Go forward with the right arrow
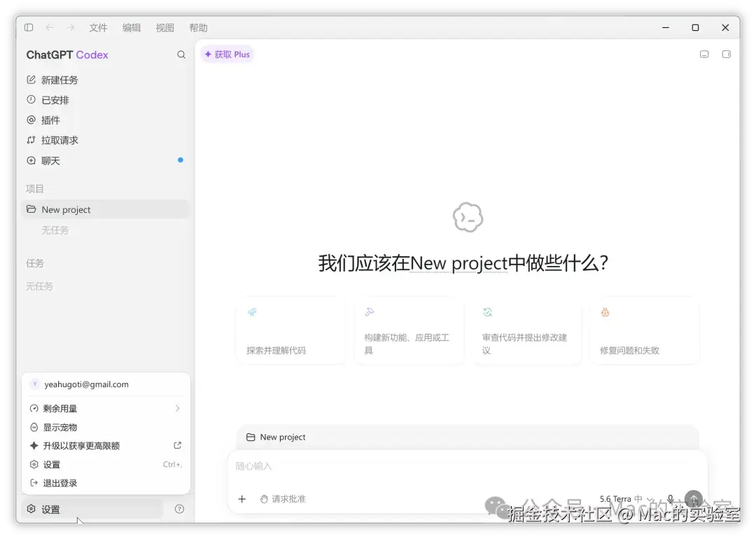This screenshot has width=756, height=539. [71, 27]
